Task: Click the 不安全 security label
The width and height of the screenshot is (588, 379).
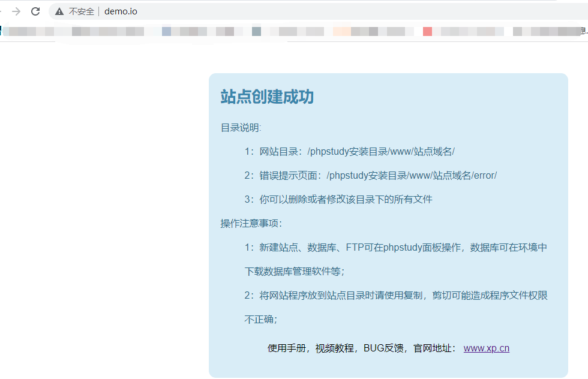Action: 81,11
